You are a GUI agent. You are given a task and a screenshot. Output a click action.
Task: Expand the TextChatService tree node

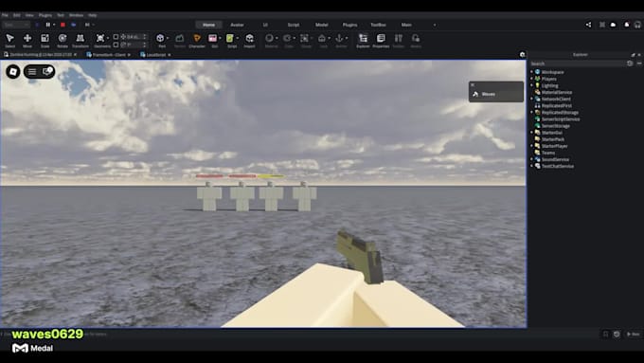pyautogui.click(x=532, y=166)
